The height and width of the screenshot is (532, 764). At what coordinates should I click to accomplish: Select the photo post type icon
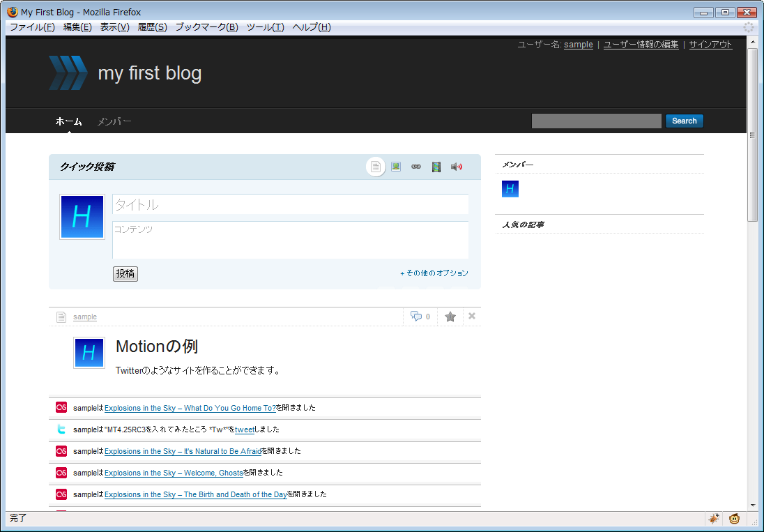tap(396, 167)
